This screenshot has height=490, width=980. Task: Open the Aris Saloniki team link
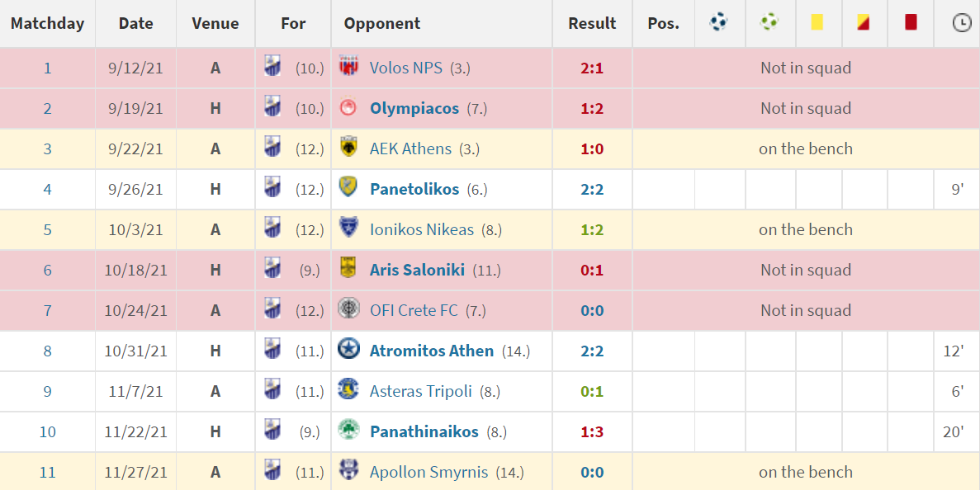click(417, 270)
